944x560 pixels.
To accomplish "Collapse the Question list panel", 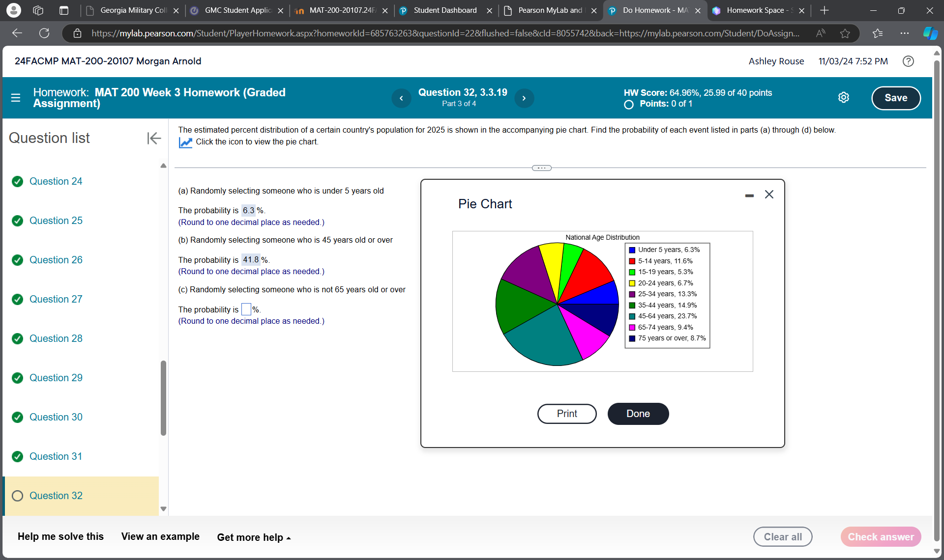I will 154,138.
